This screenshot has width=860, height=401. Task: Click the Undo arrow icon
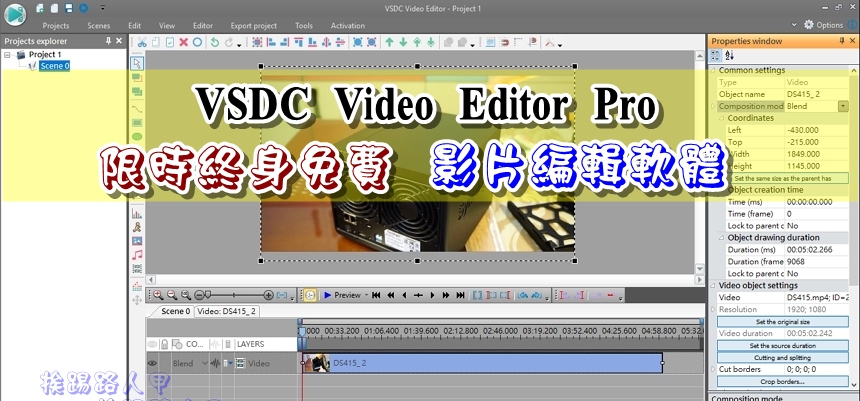click(x=214, y=42)
